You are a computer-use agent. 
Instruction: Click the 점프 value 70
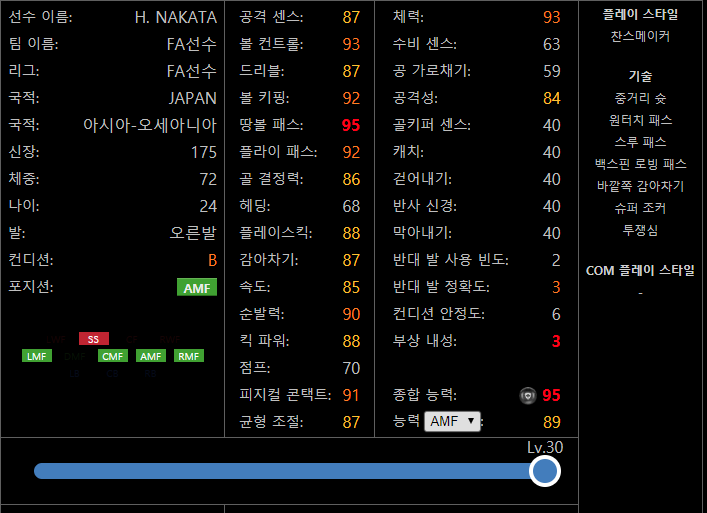click(351, 368)
